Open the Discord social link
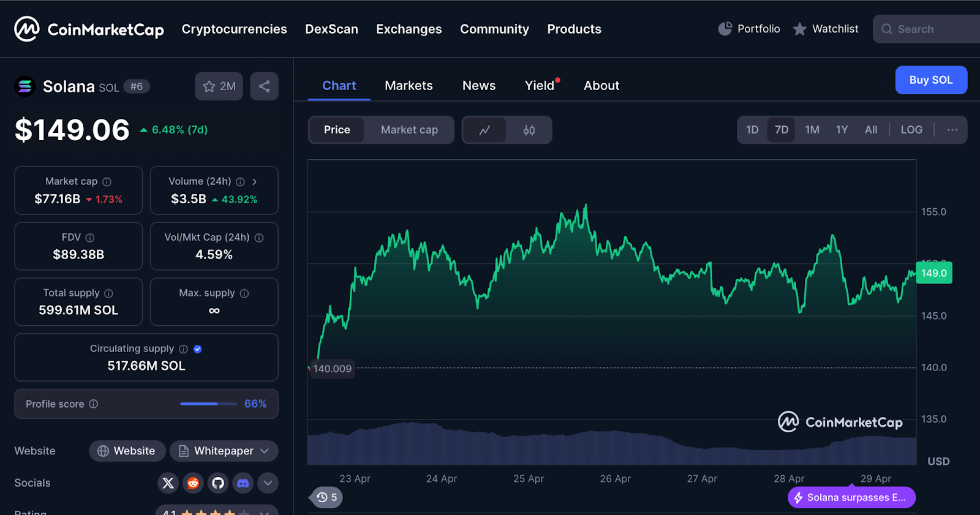The height and width of the screenshot is (515, 980). pos(243,483)
